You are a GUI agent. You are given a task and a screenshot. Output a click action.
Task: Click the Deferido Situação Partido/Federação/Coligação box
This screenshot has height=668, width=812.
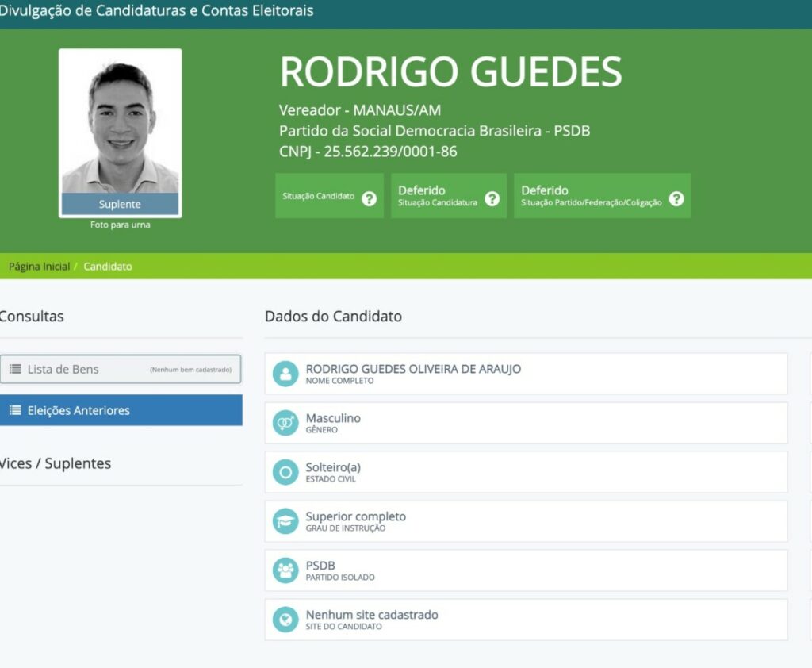[602, 196]
